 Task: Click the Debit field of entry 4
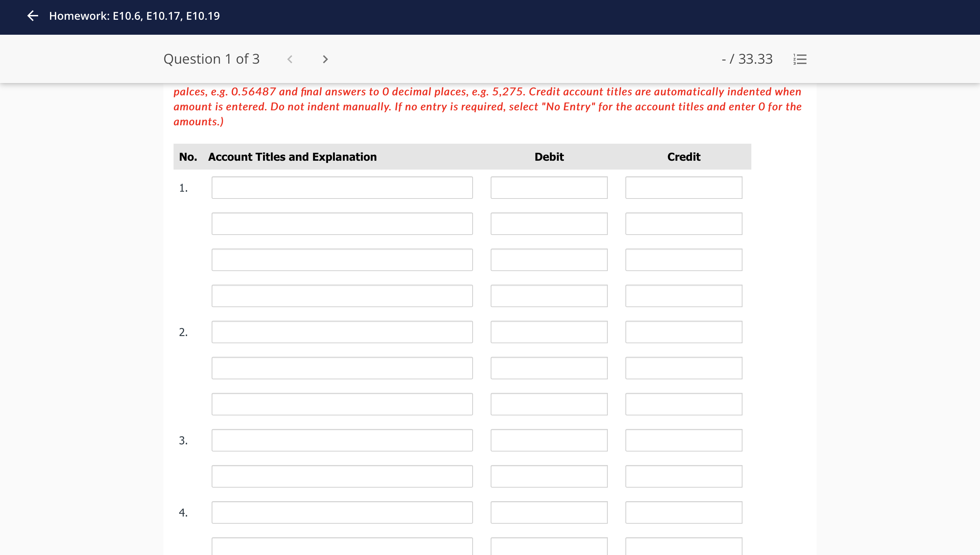tap(549, 512)
